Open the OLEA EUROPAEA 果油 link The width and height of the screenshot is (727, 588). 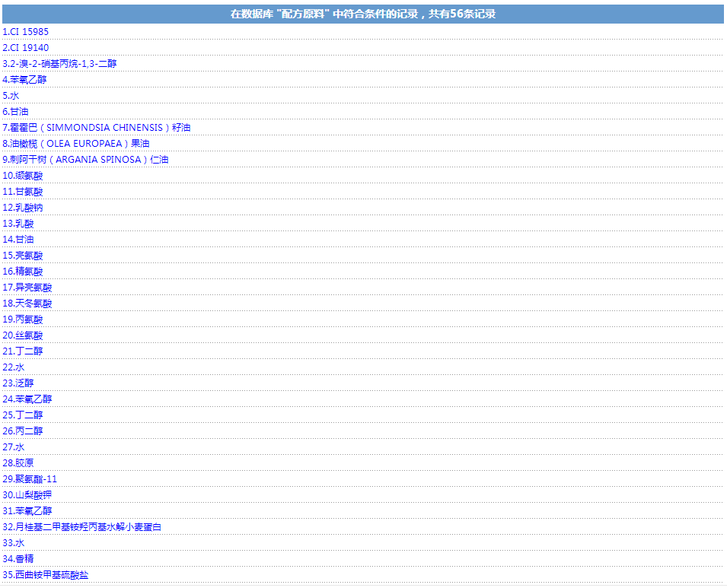tap(76, 144)
